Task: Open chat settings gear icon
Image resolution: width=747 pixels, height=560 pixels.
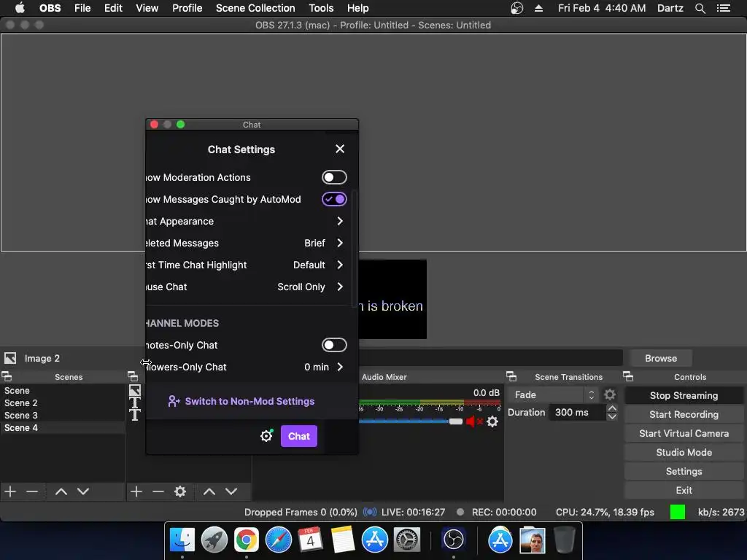Action: pos(266,436)
